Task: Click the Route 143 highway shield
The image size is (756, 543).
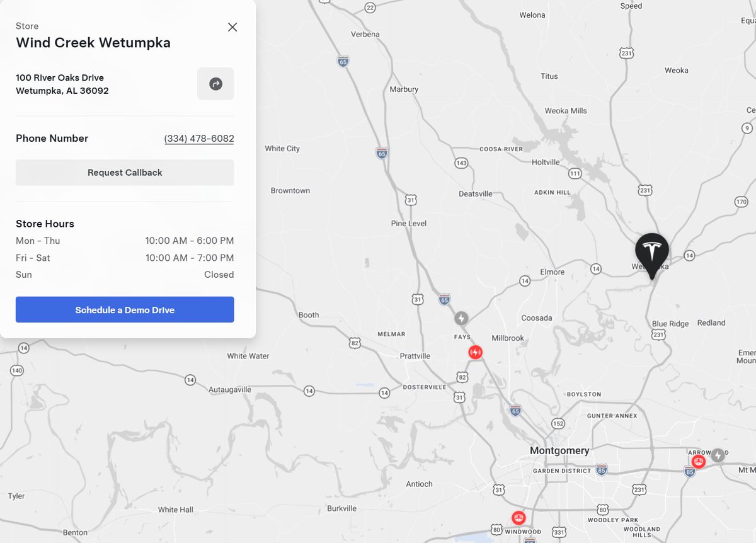Action: tap(461, 163)
